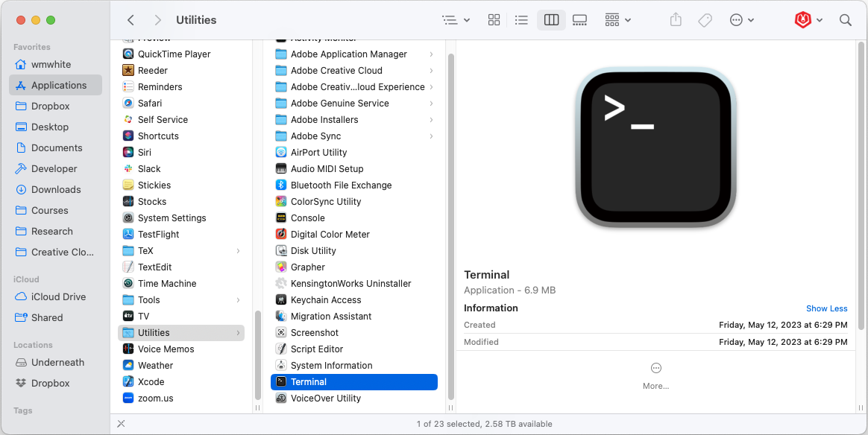Click the Edit Tags toolbar icon
The width and height of the screenshot is (868, 435).
[705, 20]
